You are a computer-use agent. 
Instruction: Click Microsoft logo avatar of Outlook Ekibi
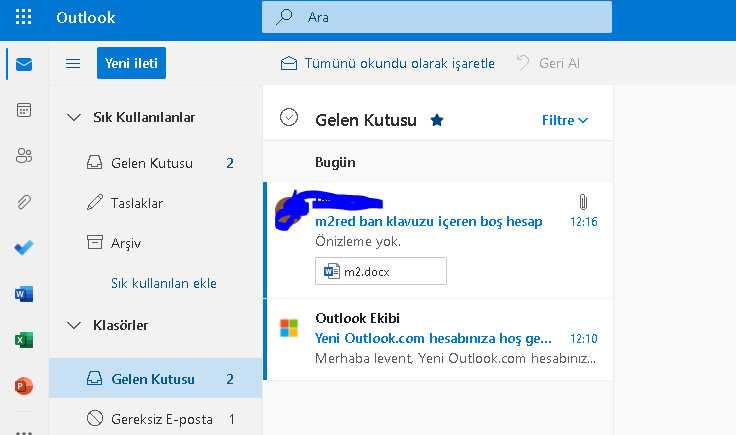(x=289, y=328)
